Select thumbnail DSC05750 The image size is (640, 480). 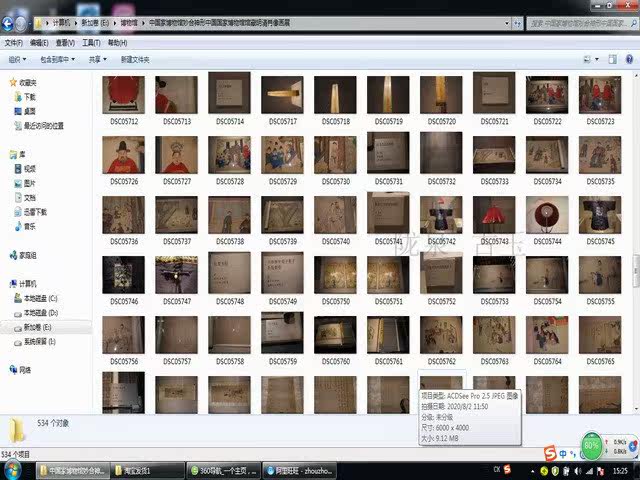point(335,275)
